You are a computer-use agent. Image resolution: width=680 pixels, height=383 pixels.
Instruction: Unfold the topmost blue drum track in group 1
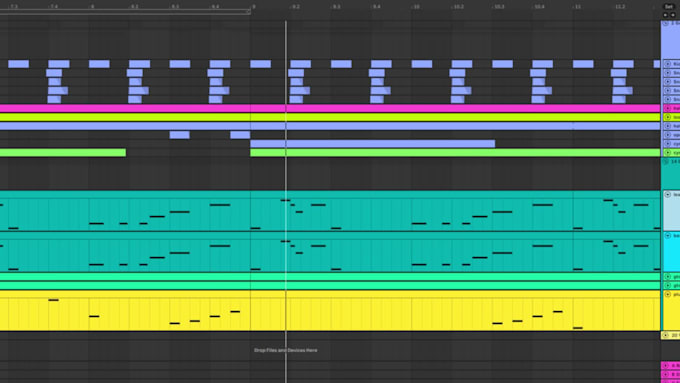(668, 64)
